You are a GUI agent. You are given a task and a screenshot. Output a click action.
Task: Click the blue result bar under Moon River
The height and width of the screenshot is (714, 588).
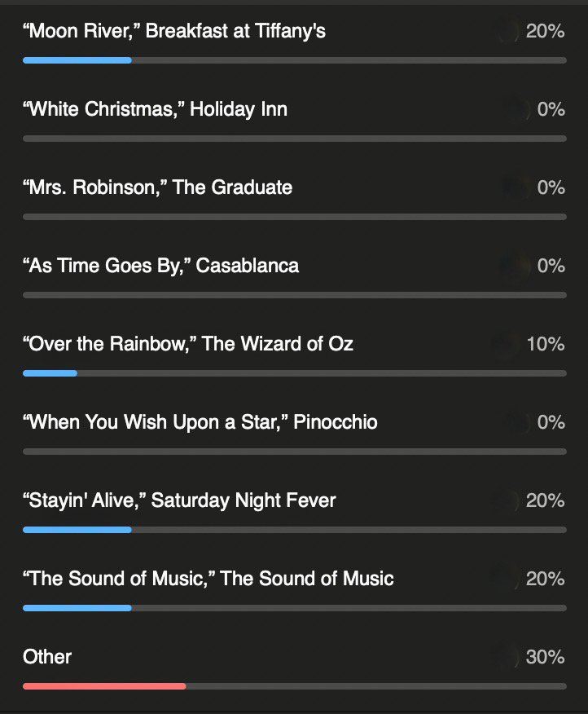[77, 60]
